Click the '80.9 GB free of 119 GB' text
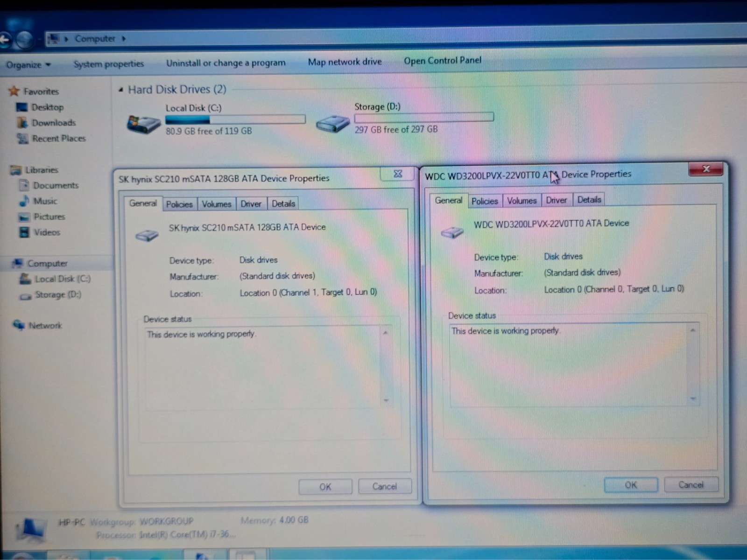 click(x=209, y=131)
